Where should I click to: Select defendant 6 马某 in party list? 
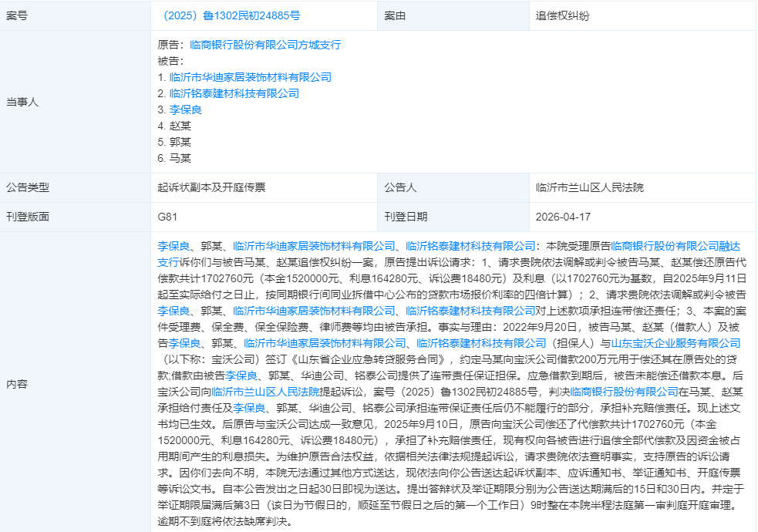point(180,158)
